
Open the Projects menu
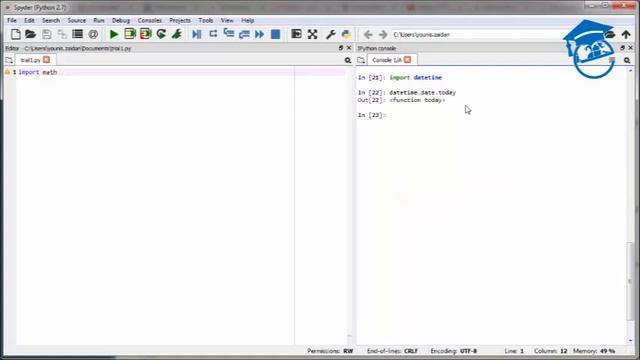coord(180,20)
